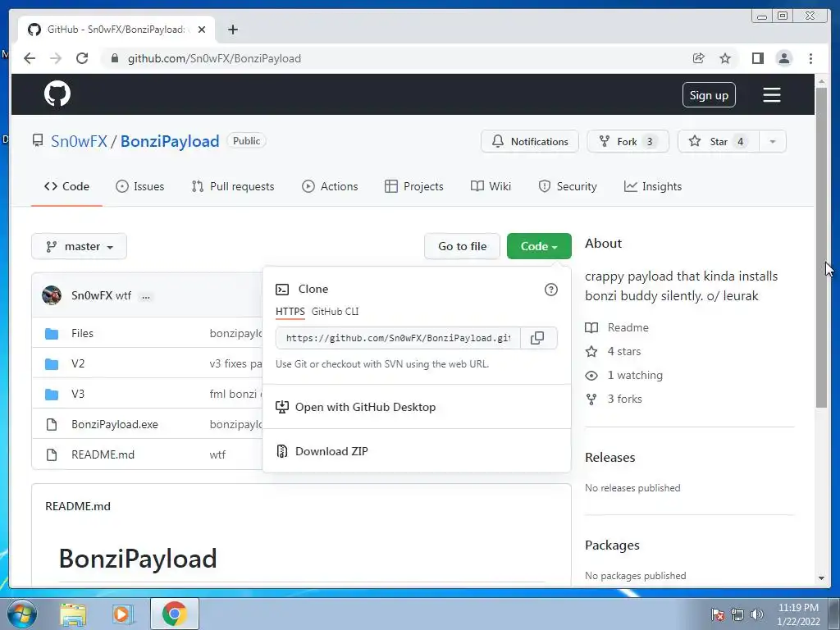Image resolution: width=840 pixels, height=630 pixels.
Task: Click the network tray icon
Action: (x=737, y=614)
